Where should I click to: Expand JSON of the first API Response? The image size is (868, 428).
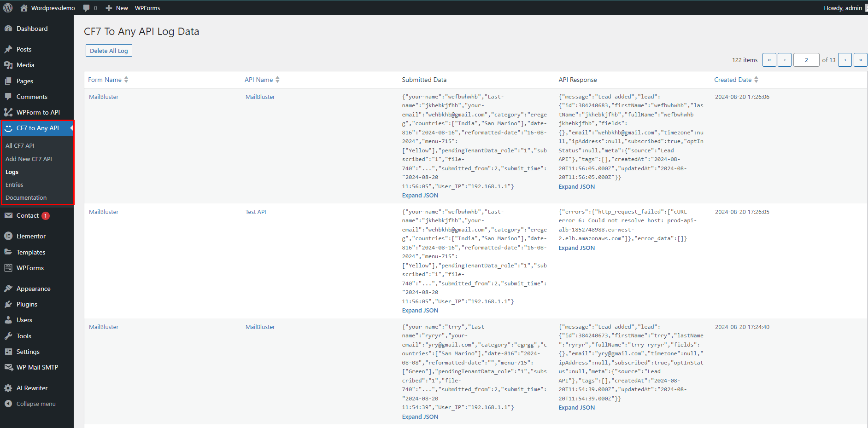[x=576, y=186]
